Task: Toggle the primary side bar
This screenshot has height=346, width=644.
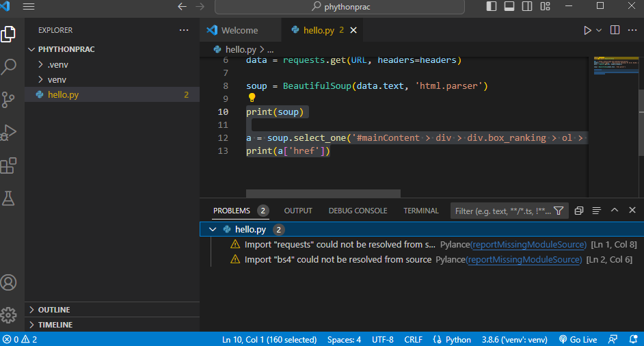Action: point(492,6)
